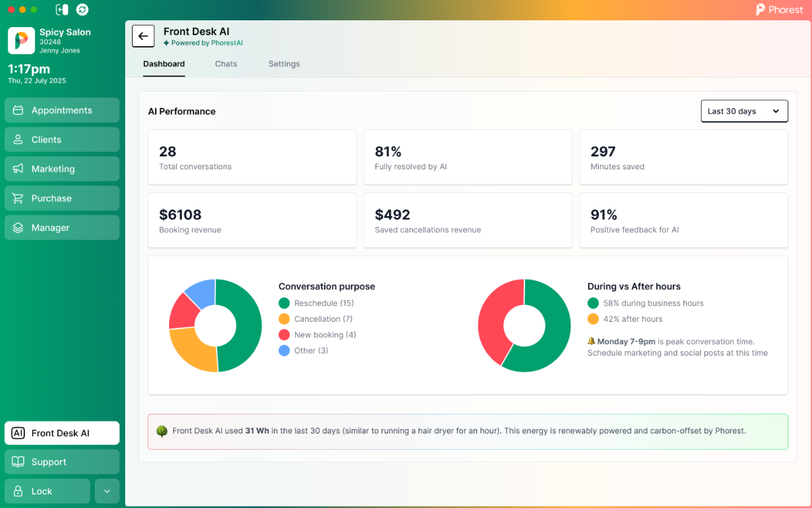
Task: Click "42% after hours" text
Action: (x=633, y=319)
